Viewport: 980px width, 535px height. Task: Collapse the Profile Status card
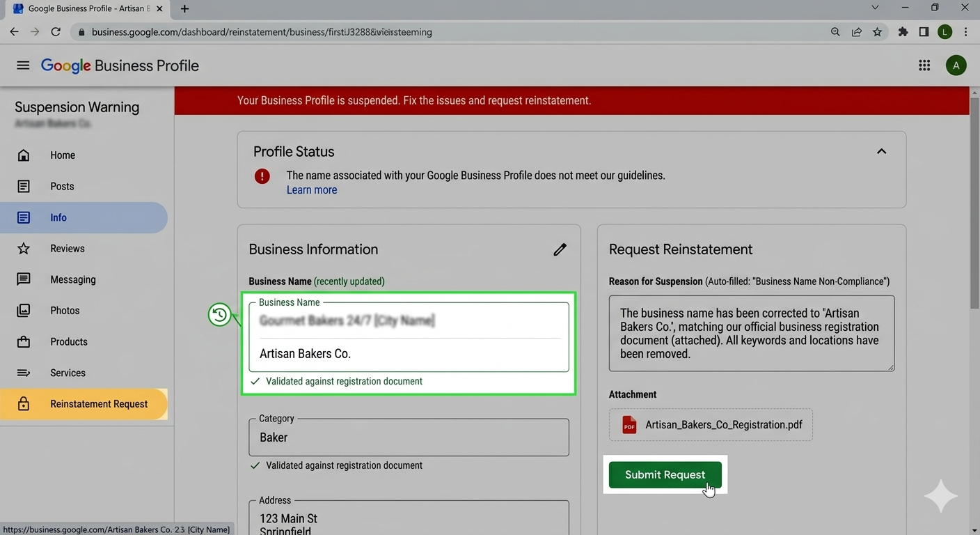(881, 151)
